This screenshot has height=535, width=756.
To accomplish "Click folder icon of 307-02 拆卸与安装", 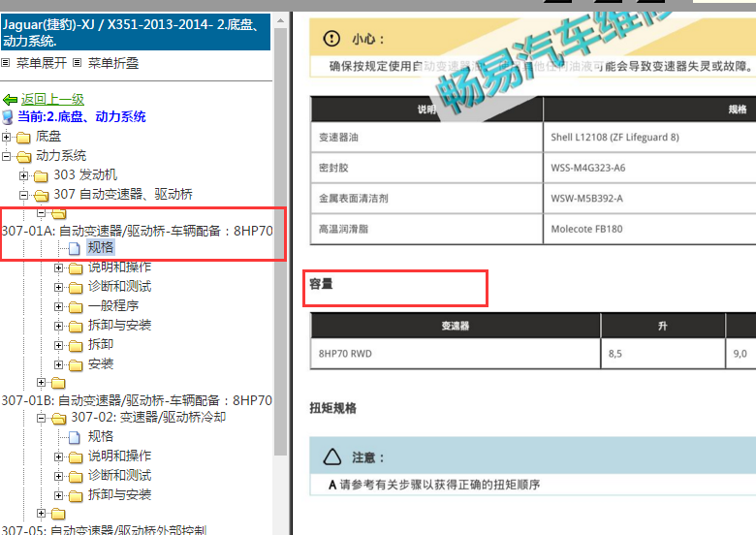I will point(76,496).
